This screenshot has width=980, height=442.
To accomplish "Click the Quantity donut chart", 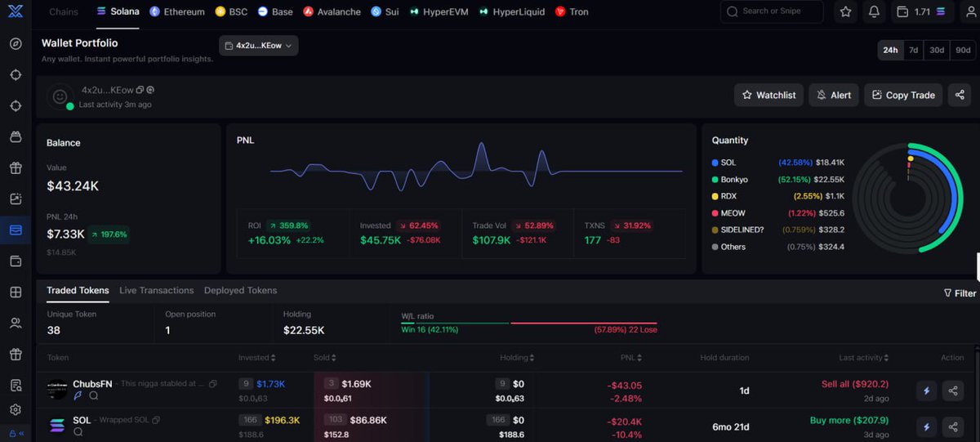I will click(x=909, y=199).
